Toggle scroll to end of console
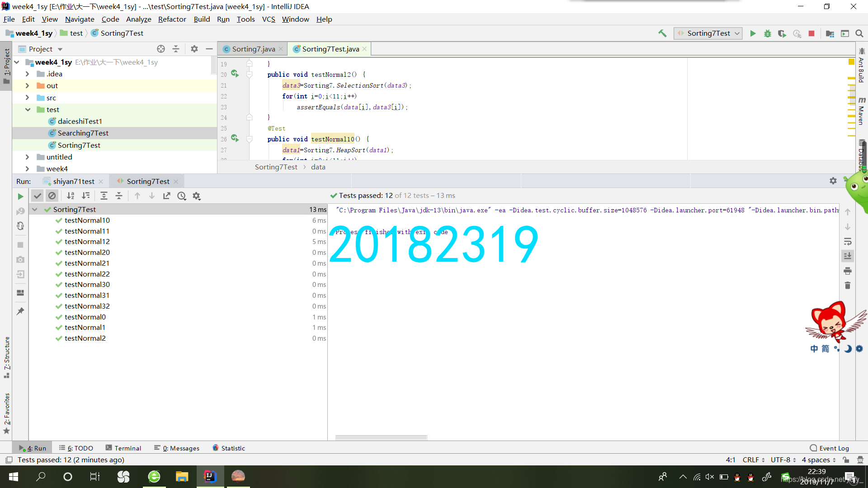 [x=848, y=256]
